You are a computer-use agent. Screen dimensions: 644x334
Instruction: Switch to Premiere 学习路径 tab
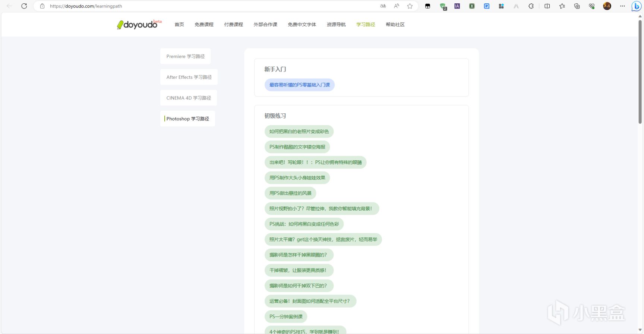(186, 56)
